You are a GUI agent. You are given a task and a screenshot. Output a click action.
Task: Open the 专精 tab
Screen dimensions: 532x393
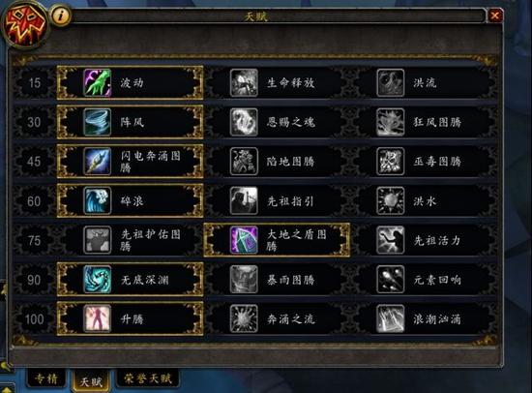click(46, 378)
